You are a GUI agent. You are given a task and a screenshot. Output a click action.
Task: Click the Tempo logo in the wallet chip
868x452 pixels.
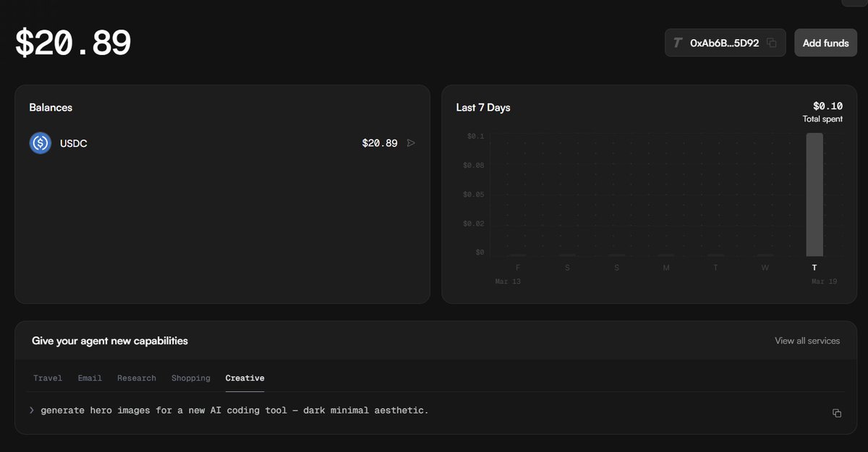point(678,43)
